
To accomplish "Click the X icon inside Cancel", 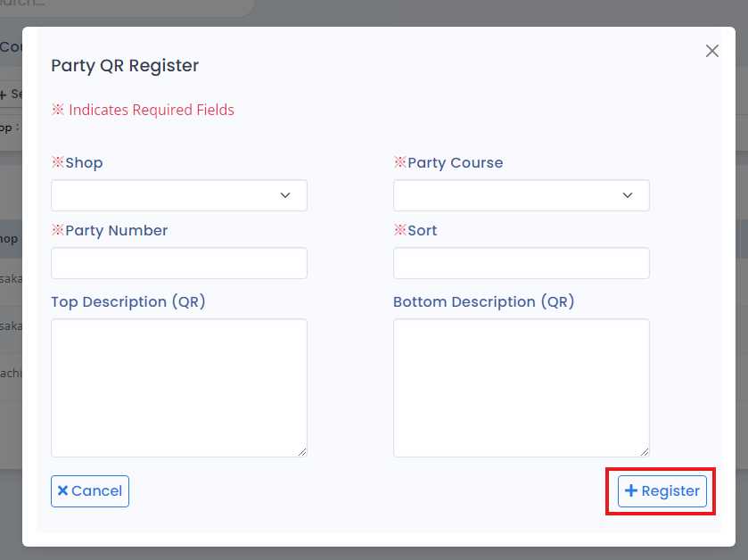I will pos(62,490).
